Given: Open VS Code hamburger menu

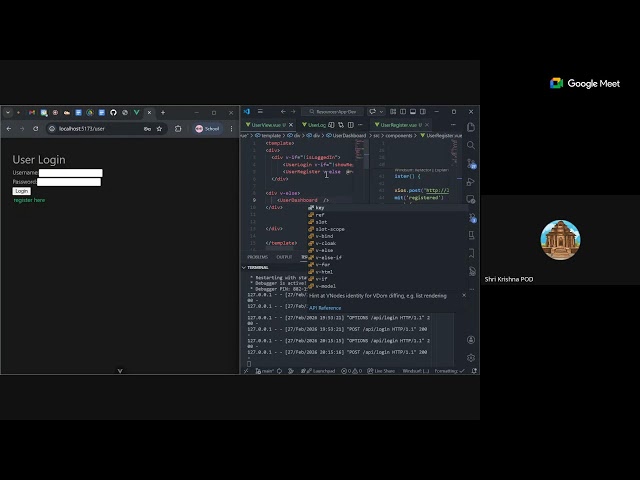Looking at the screenshot, I should pos(260,111).
